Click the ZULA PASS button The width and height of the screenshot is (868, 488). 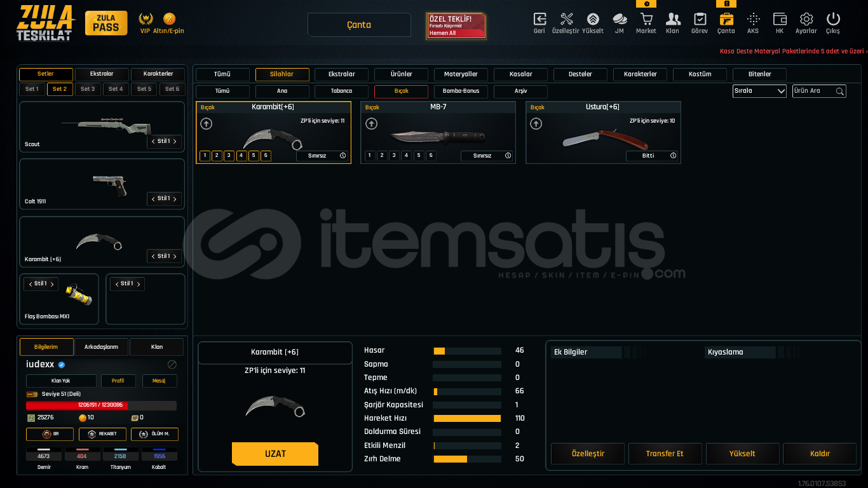click(x=105, y=23)
